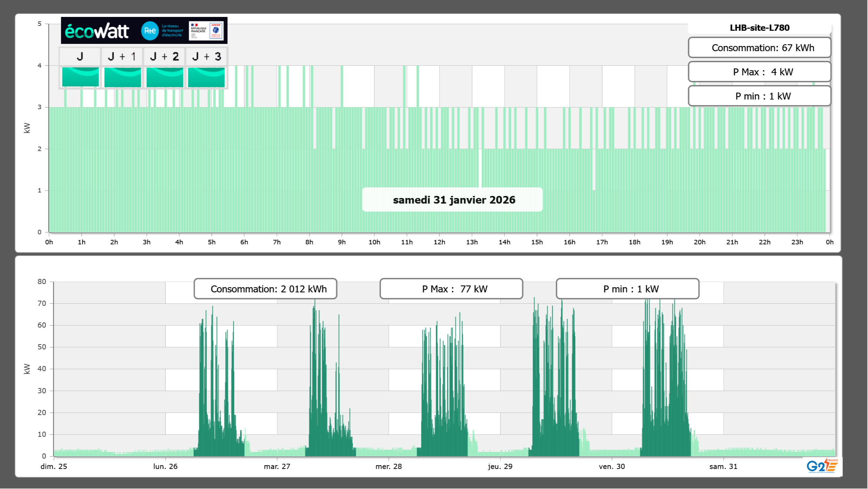Click the jeu. 29 marker on weekly chart
868x489 pixels.
point(500,466)
